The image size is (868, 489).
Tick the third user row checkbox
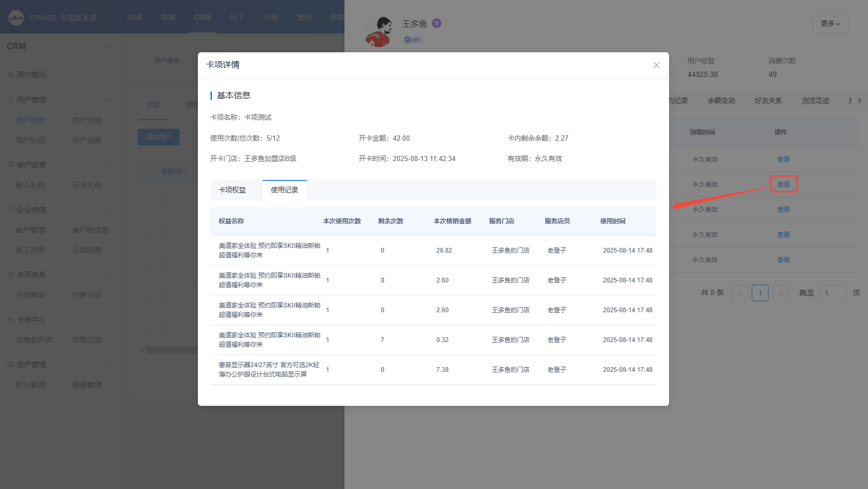coord(165,265)
